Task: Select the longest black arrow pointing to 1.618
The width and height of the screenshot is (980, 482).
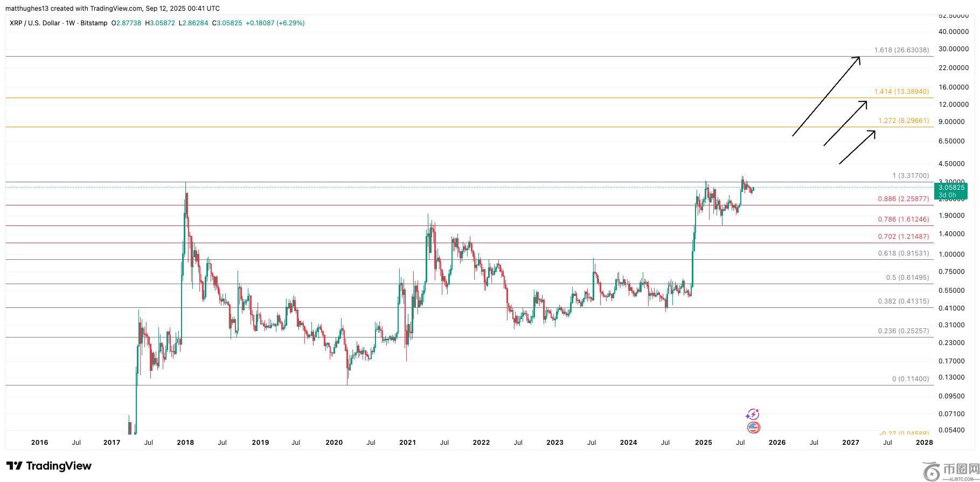Action: point(826,96)
